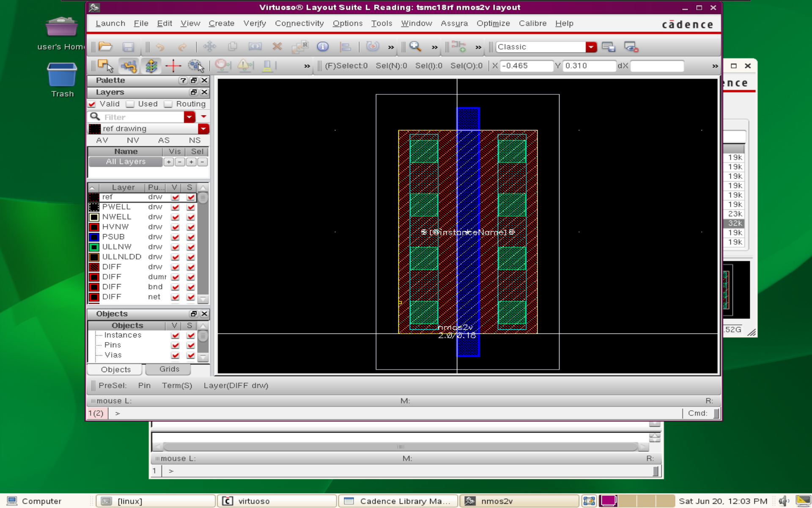The width and height of the screenshot is (812, 508).
Task: Click the green stacked layers tool icon
Action: (x=151, y=66)
